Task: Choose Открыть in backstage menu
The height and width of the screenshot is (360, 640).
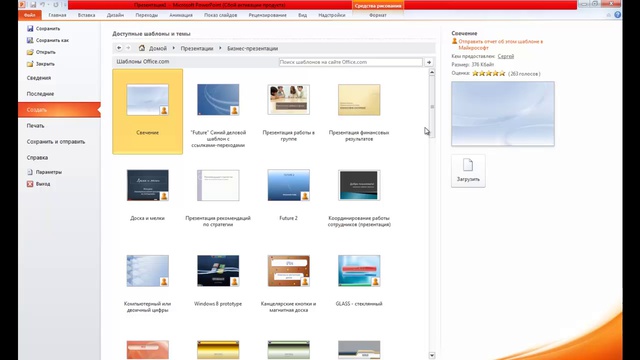Action: (x=41, y=52)
